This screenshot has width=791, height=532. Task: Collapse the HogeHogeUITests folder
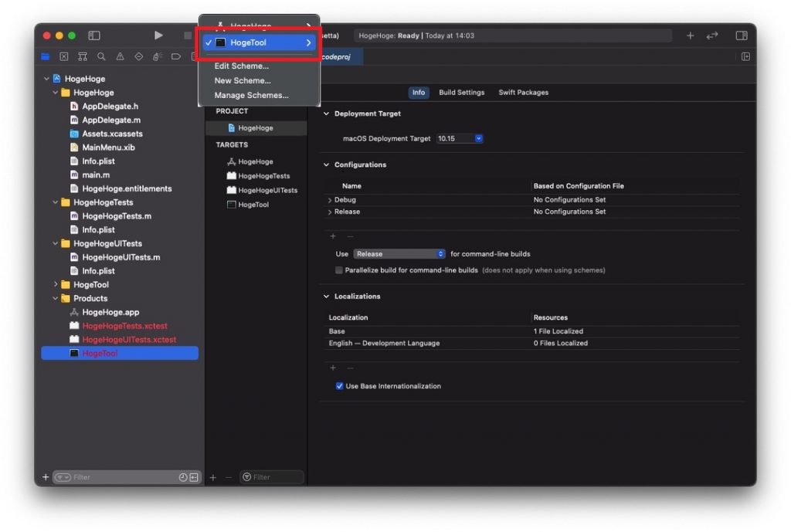click(x=56, y=243)
